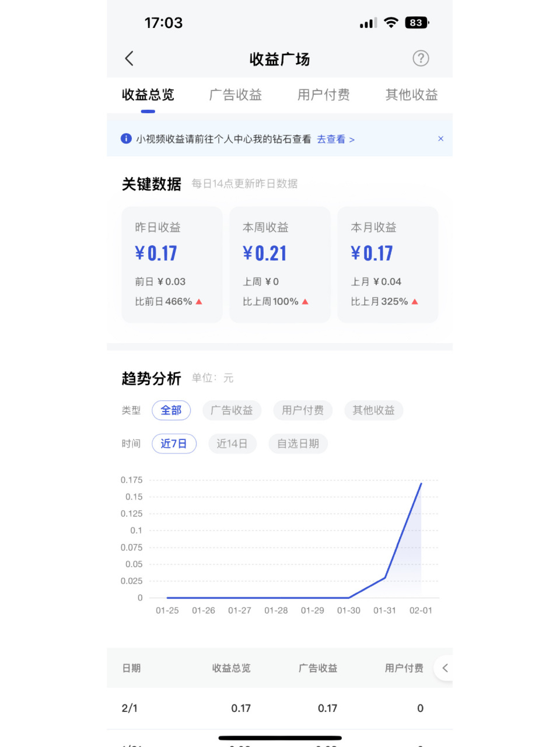
Task: Dismiss the small-video earnings notice
Action: click(x=441, y=139)
